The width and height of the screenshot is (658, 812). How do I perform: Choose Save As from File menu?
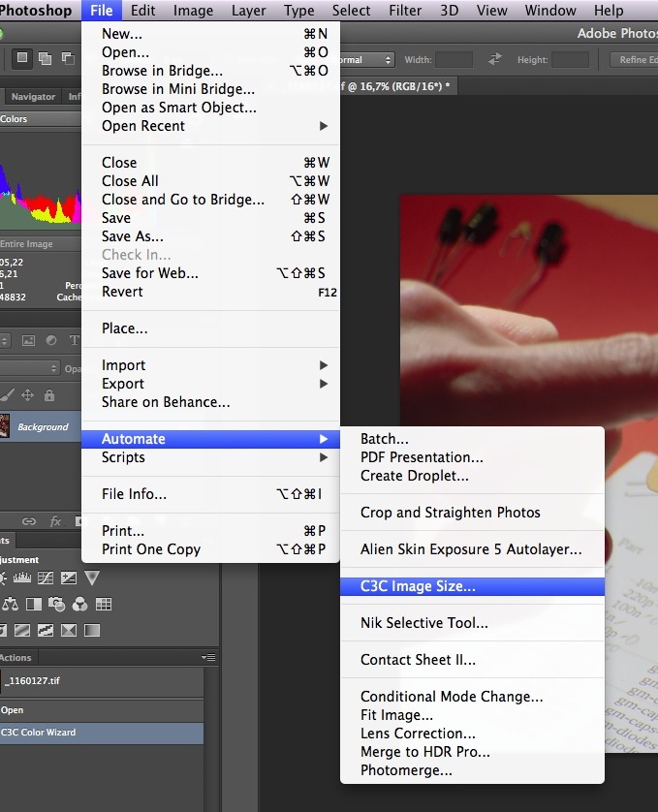[211, 236]
